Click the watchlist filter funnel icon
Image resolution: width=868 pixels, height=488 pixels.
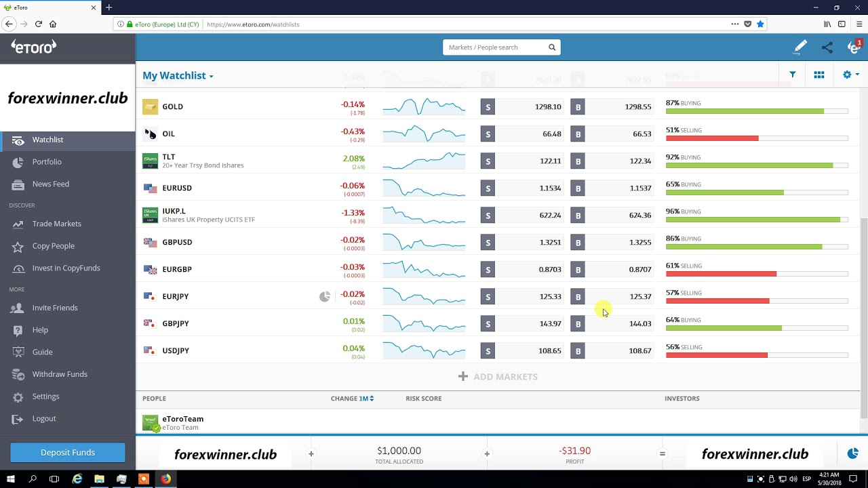pos(792,75)
